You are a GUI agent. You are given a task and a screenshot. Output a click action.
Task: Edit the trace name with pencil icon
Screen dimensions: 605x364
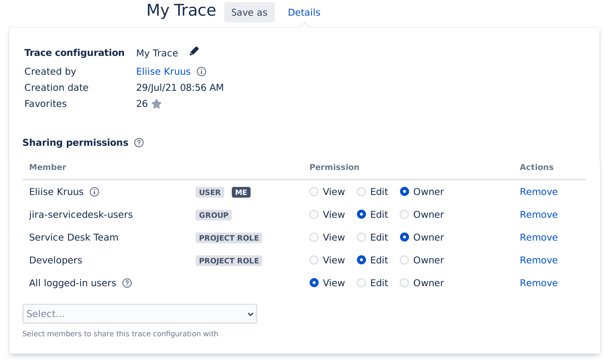(x=194, y=51)
